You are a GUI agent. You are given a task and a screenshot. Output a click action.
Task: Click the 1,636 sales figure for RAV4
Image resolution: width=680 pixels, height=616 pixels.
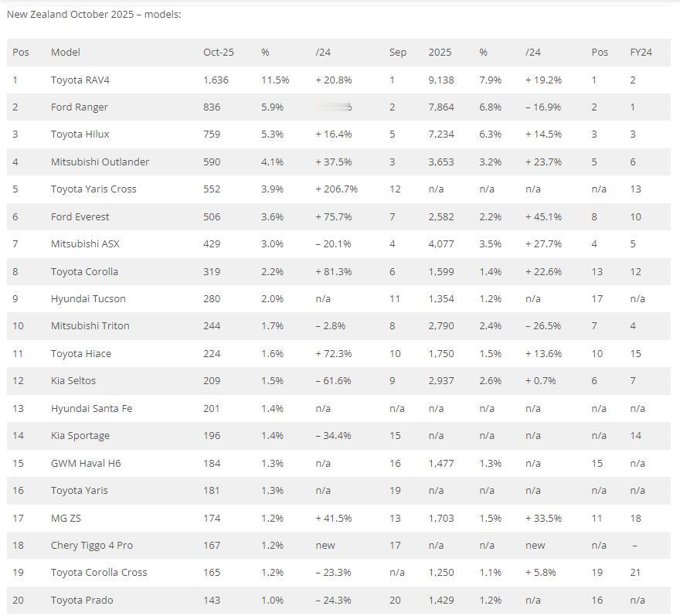point(216,80)
